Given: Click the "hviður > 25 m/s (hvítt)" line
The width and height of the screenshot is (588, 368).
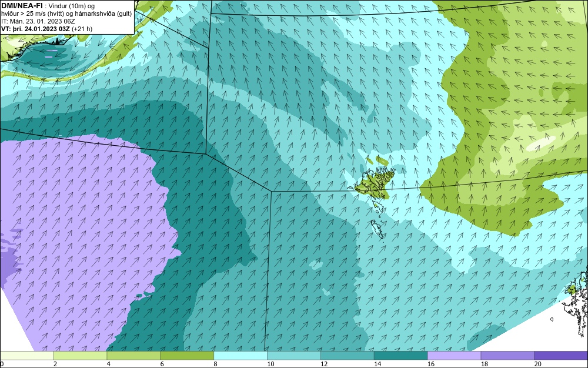Looking at the screenshot, I should point(32,14).
